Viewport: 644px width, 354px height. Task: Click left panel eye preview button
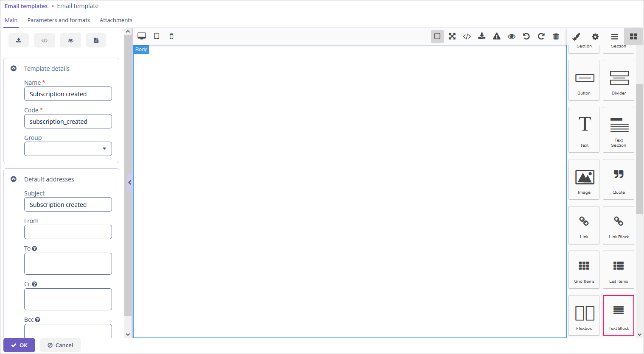[x=70, y=40]
